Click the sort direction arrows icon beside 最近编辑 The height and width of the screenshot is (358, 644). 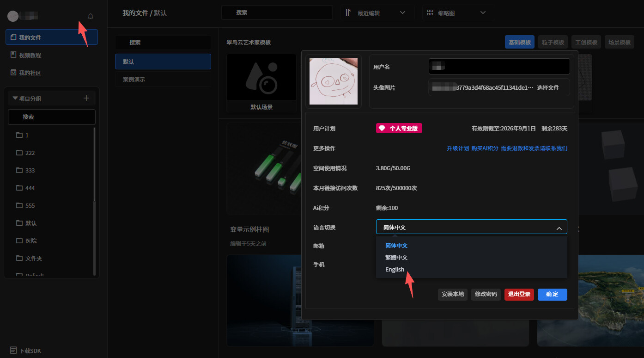pos(349,12)
